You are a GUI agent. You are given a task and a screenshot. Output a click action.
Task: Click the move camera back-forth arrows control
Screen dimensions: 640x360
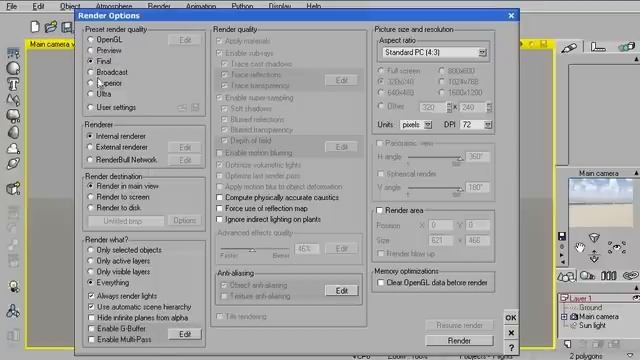tap(594, 256)
